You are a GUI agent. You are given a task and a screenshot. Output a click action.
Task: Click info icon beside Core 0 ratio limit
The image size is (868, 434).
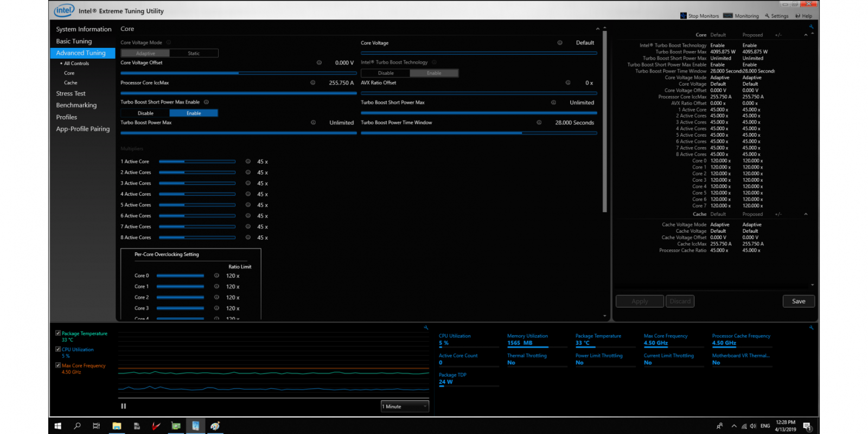click(x=216, y=276)
